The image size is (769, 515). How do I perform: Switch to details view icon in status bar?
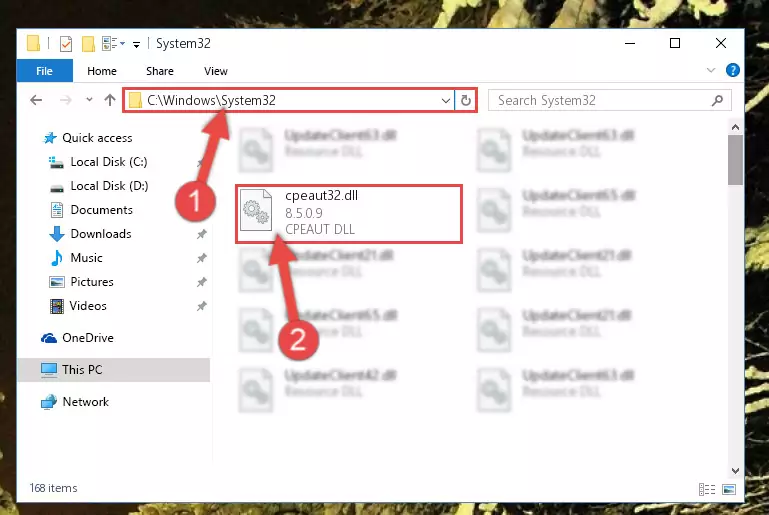click(x=707, y=489)
